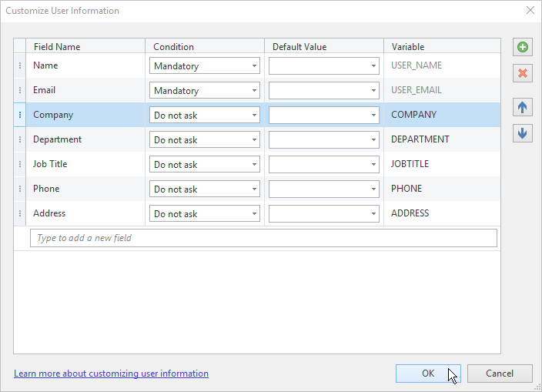Click the green add field icon
Viewport: 542px width, 392px height.
pos(522,47)
